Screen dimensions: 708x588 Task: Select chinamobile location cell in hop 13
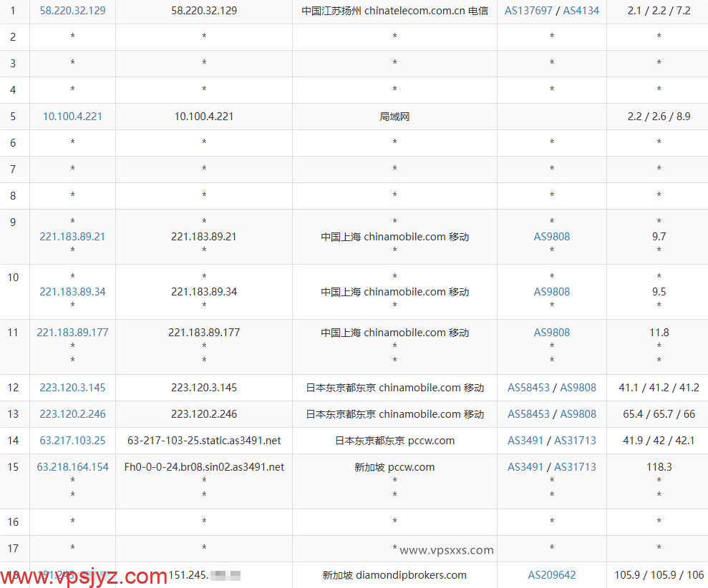(394, 413)
